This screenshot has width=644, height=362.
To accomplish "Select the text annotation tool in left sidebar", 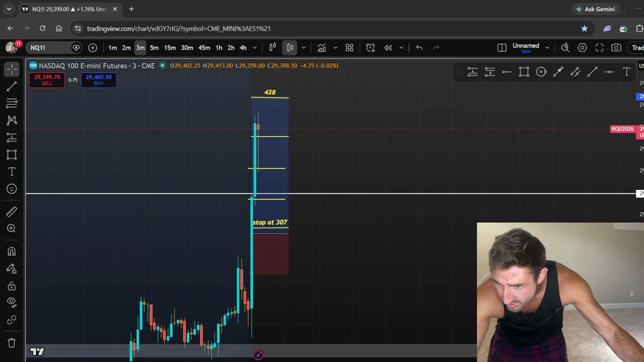I will (x=12, y=171).
